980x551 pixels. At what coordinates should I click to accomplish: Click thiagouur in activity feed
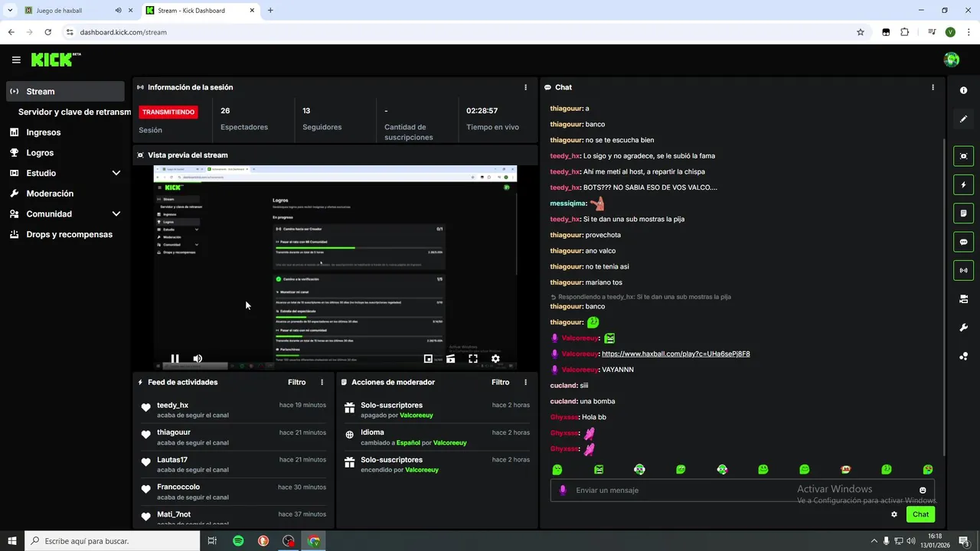click(x=173, y=432)
